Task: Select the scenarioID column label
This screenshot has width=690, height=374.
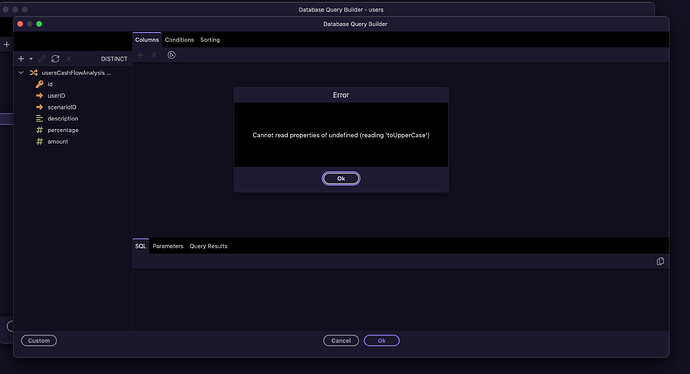Action: coord(62,107)
